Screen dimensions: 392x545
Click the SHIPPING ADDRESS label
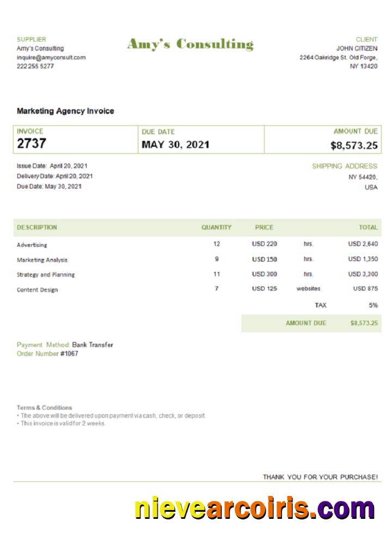(x=344, y=166)
